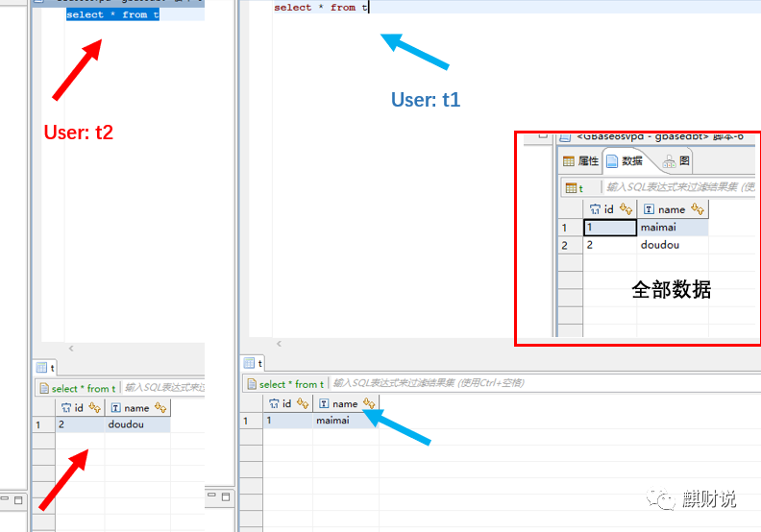Click table icon next to 't' in 全部数据 filter bar
The image size is (761, 532).
pyautogui.click(x=572, y=187)
